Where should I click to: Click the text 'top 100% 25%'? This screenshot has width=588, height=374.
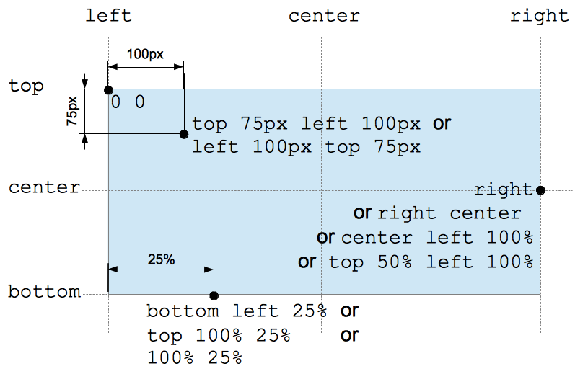click(219, 335)
